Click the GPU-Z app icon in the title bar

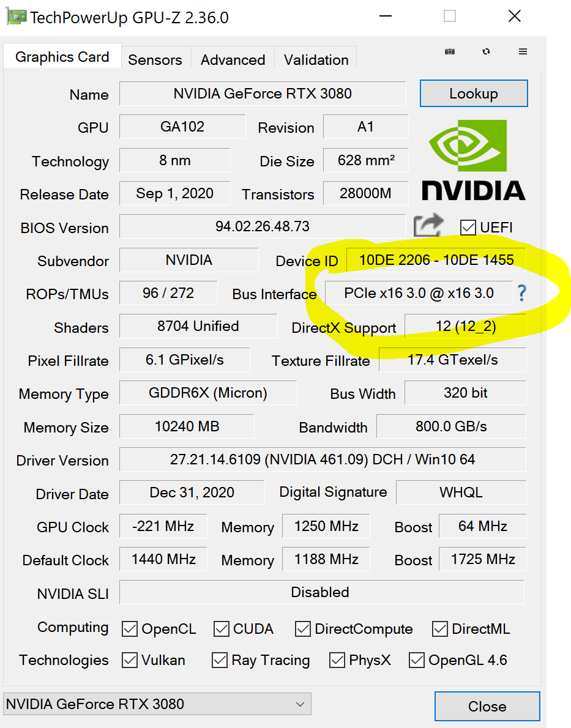(16, 17)
